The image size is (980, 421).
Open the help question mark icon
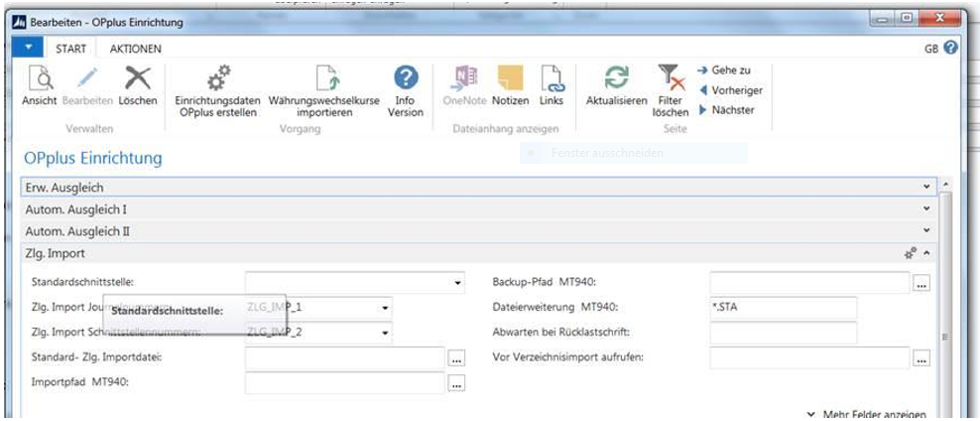pyautogui.click(x=951, y=48)
